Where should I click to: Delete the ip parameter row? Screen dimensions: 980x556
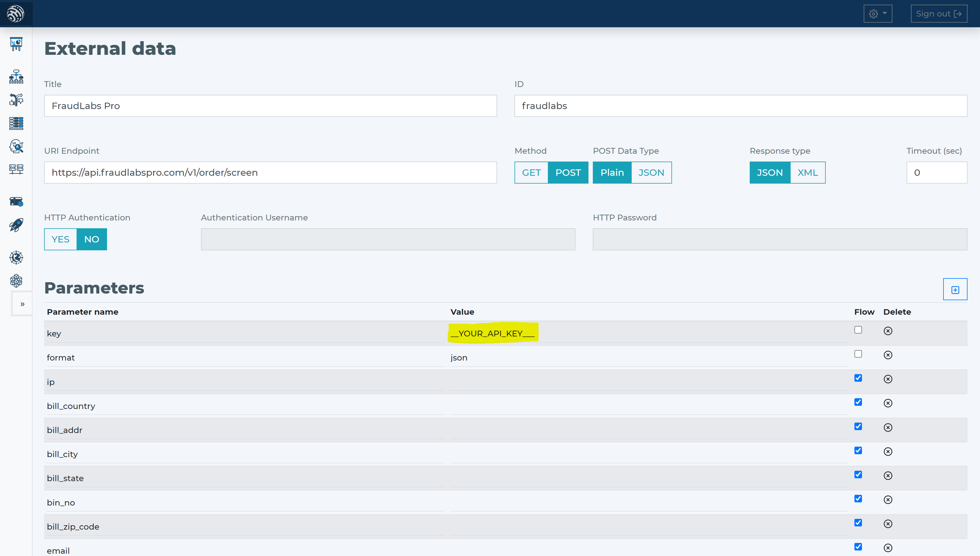pyautogui.click(x=887, y=379)
